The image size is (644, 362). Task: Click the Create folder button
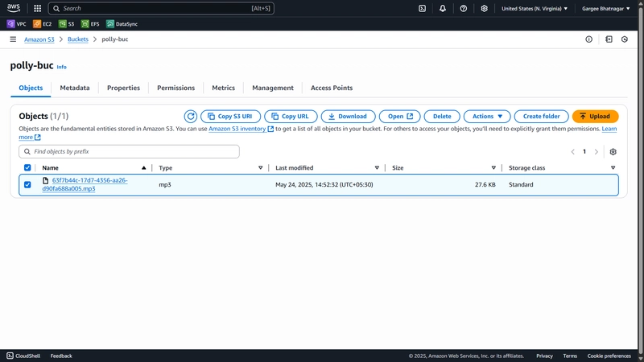(x=541, y=116)
